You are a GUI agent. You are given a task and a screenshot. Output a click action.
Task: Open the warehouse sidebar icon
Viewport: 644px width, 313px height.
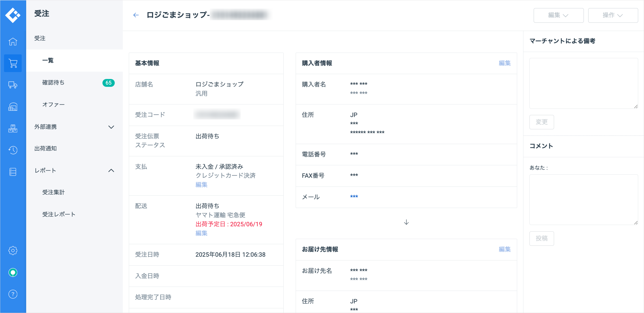pos(13,107)
